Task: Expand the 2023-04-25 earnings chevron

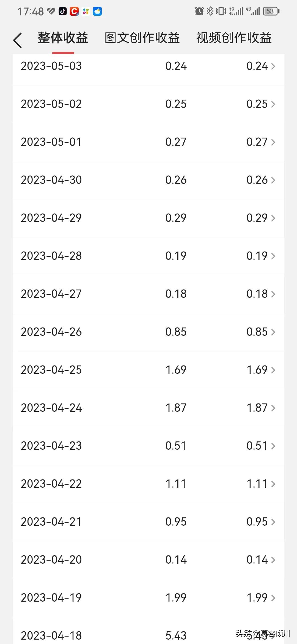Action: point(273,370)
